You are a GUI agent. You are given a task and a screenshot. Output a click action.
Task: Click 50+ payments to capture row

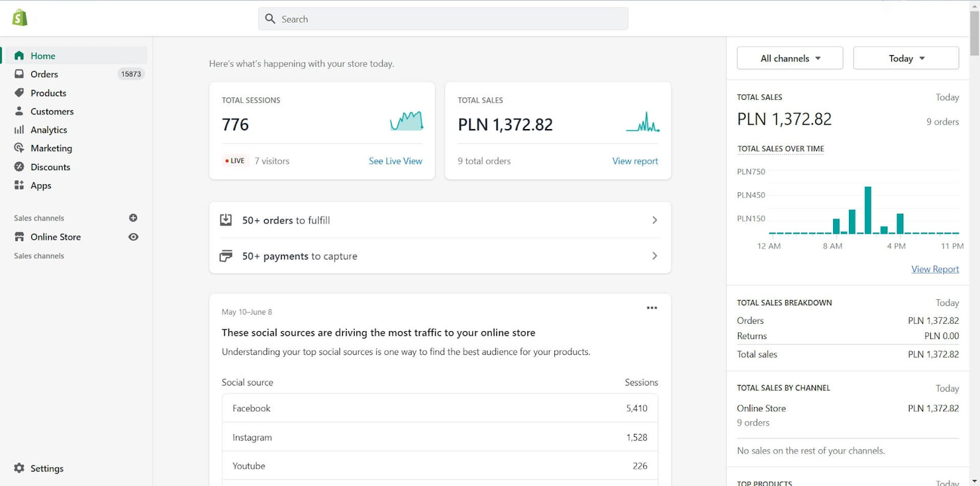click(x=440, y=256)
